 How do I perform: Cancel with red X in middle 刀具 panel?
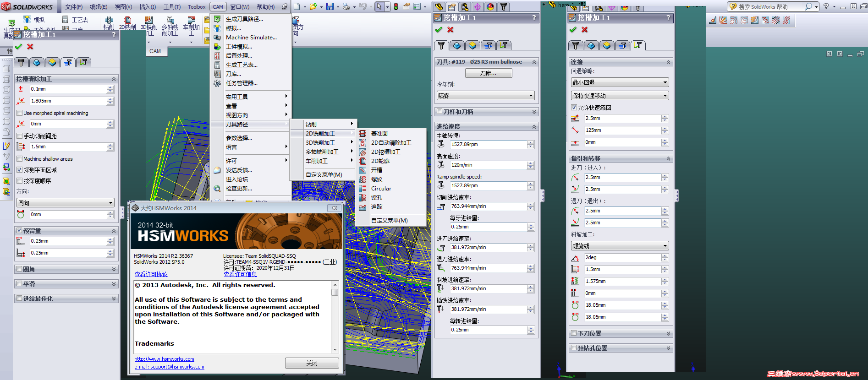click(450, 30)
